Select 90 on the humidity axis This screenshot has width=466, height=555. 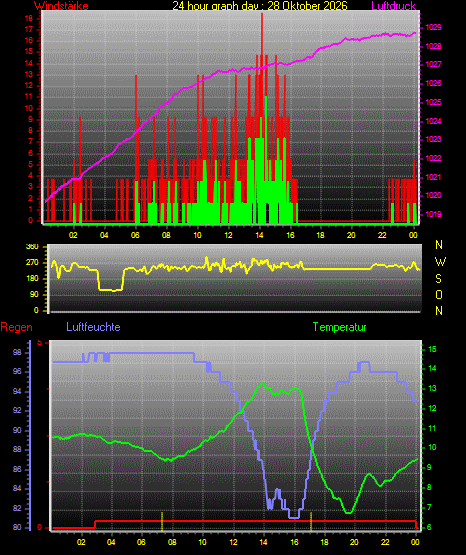click(x=17, y=430)
